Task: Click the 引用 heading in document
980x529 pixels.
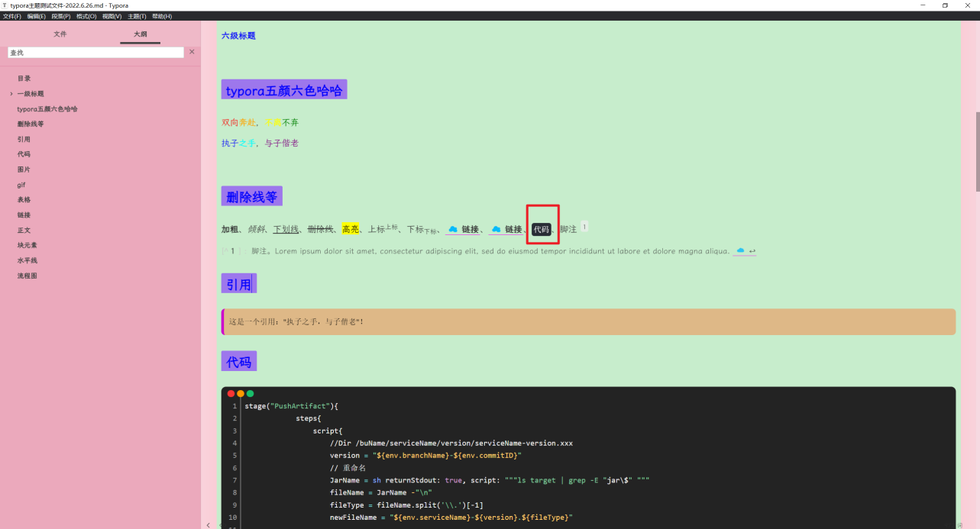Action: [239, 284]
